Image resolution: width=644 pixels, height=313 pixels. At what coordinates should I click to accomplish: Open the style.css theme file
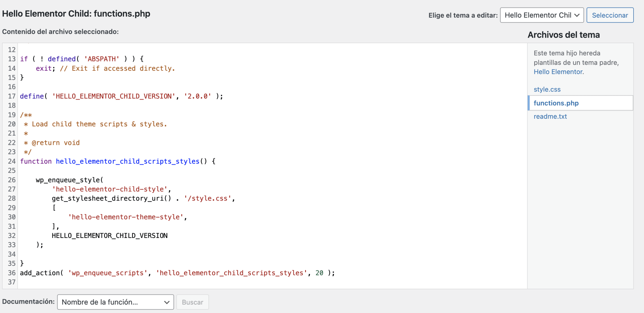(x=547, y=89)
